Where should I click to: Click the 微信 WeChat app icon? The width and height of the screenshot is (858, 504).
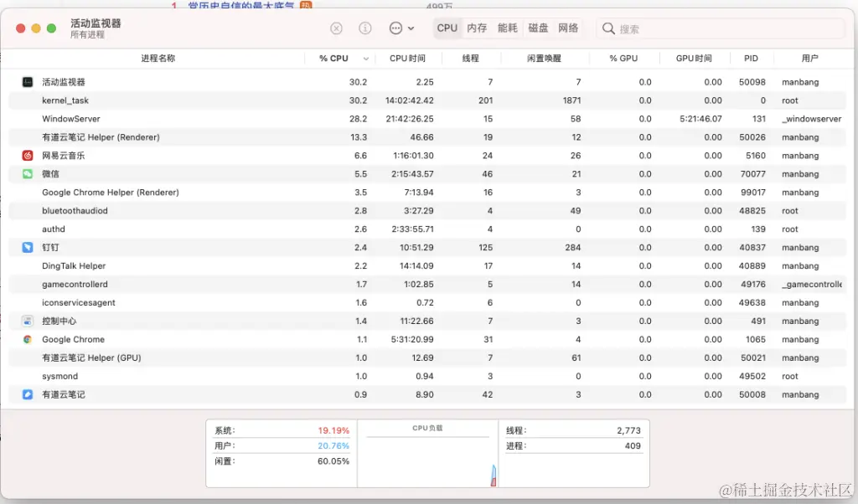[x=28, y=174]
